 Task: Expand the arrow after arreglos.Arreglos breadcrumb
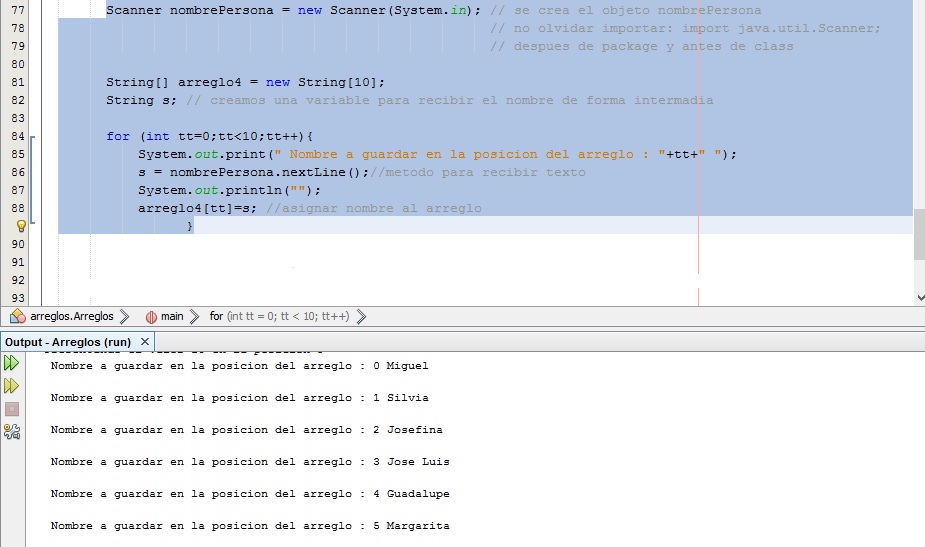(124, 316)
